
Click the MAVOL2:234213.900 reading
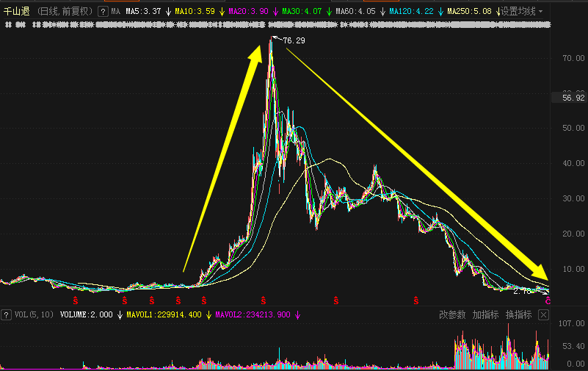[x=253, y=314]
